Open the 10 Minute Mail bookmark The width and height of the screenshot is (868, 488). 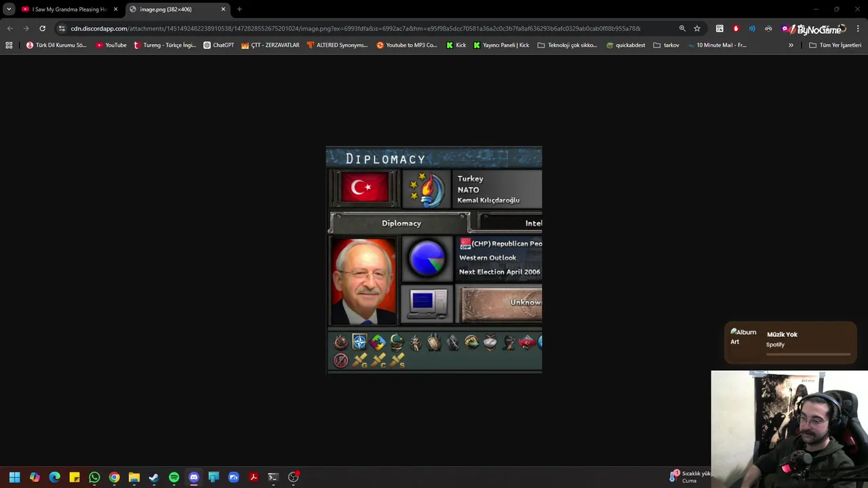pos(717,45)
